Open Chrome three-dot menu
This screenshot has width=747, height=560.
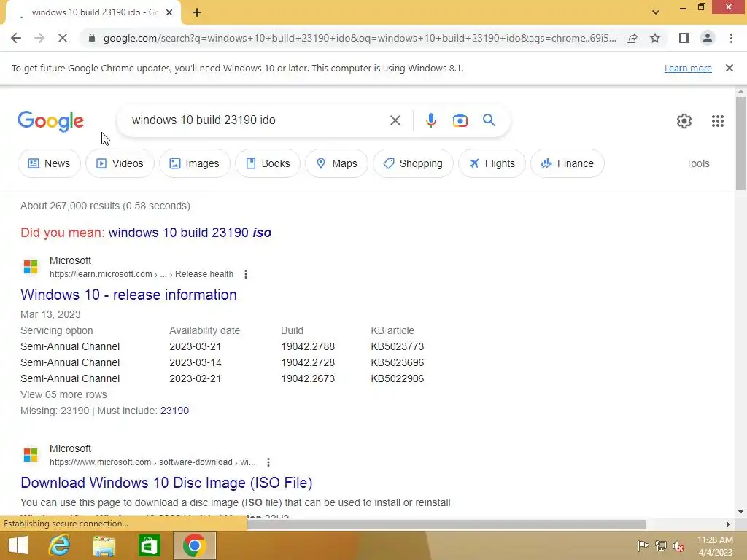[x=731, y=38]
